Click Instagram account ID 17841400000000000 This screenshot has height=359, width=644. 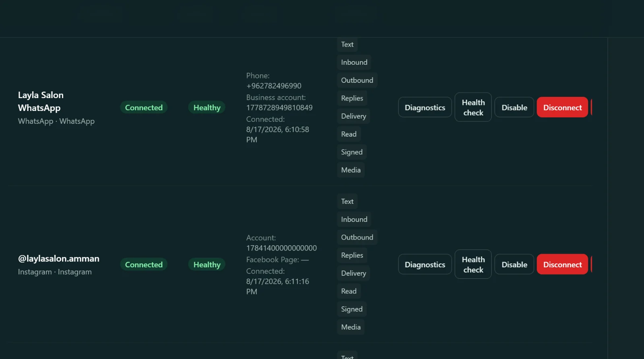coord(281,248)
